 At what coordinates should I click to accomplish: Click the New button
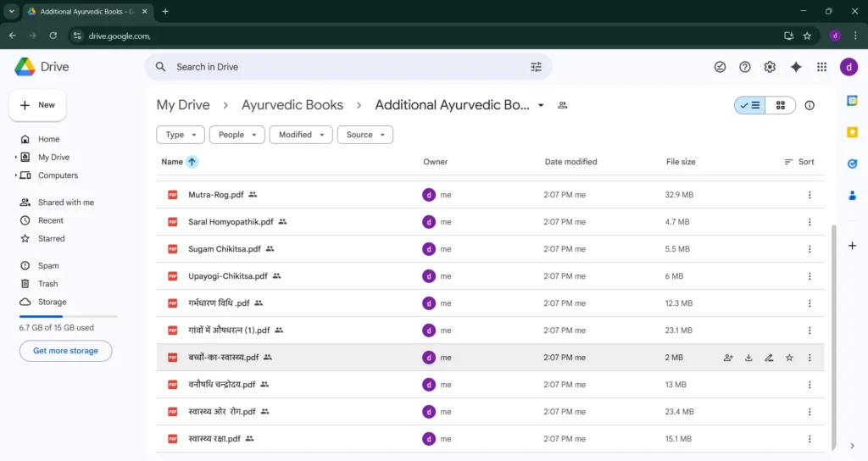point(37,105)
